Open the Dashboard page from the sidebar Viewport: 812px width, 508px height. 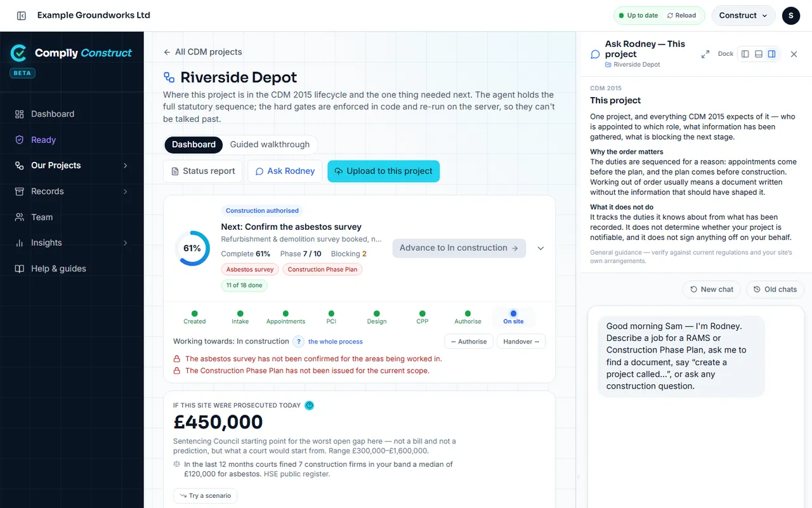point(72,114)
